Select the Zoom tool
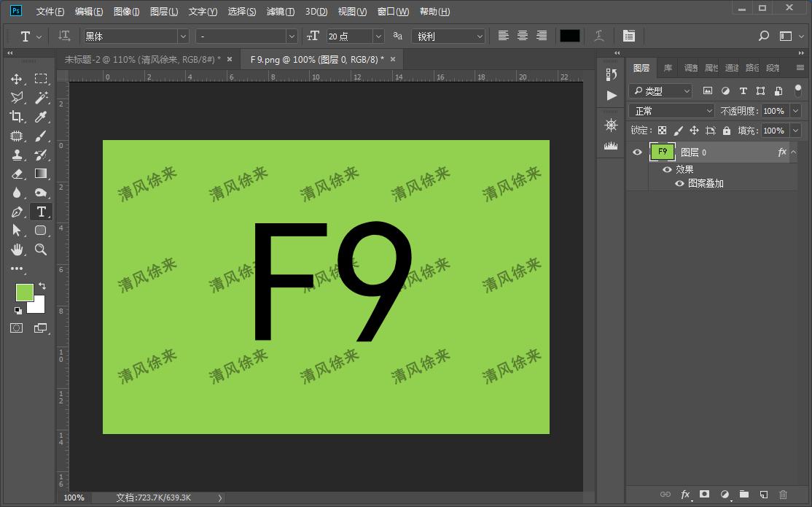Screen dimensions: 812x507 41,249
